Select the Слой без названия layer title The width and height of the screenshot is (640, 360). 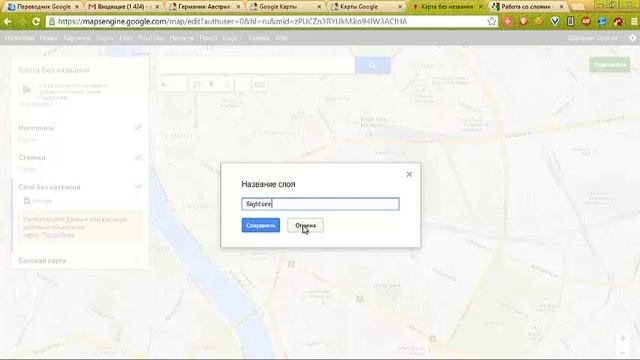pyautogui.click(x=49, y=187)
